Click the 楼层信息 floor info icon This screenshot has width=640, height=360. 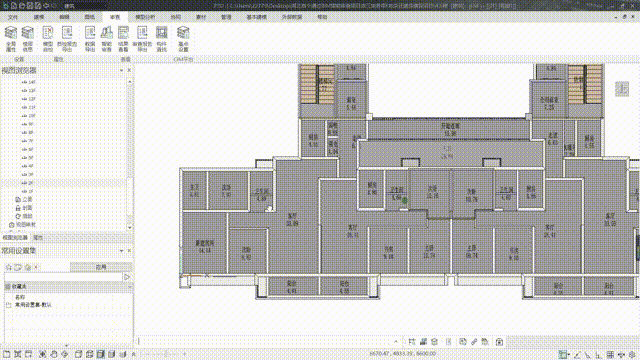(x=28, y=38)
